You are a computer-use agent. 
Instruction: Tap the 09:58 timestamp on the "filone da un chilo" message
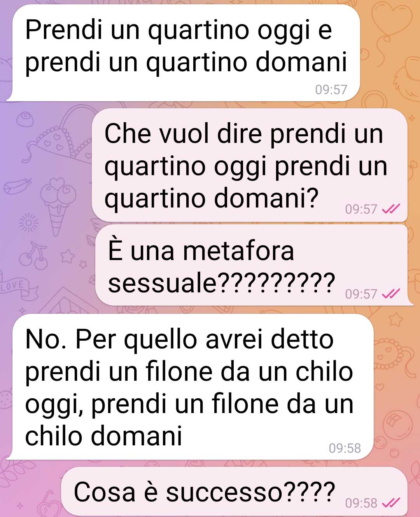[x=345, y=448]
